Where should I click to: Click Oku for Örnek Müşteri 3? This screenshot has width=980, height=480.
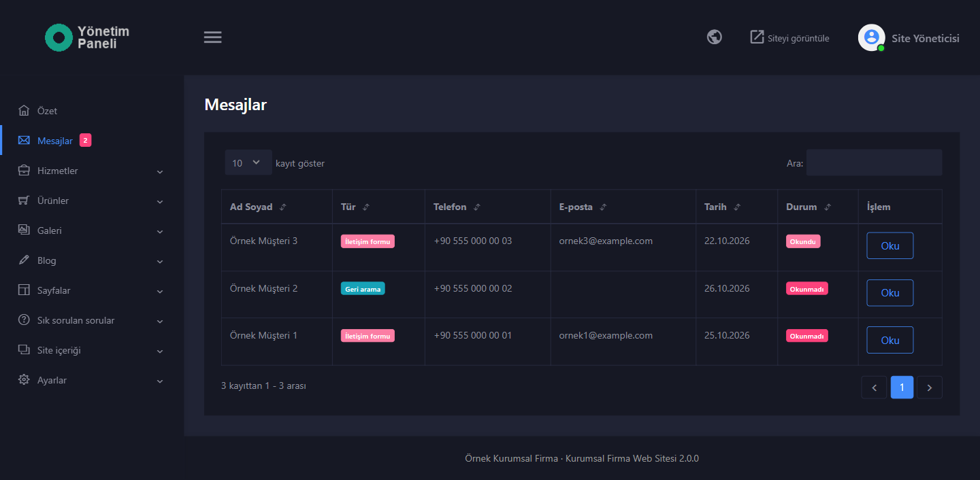[x=889, y=246]
